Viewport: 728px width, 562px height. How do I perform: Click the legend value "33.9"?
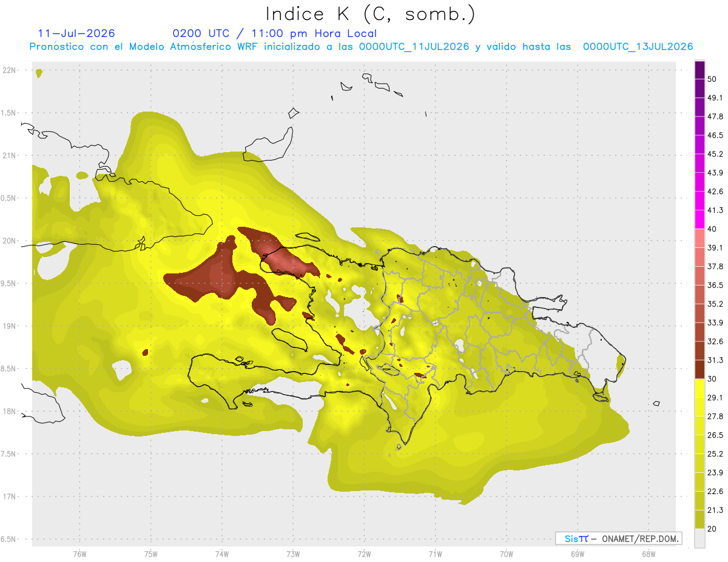715,323
